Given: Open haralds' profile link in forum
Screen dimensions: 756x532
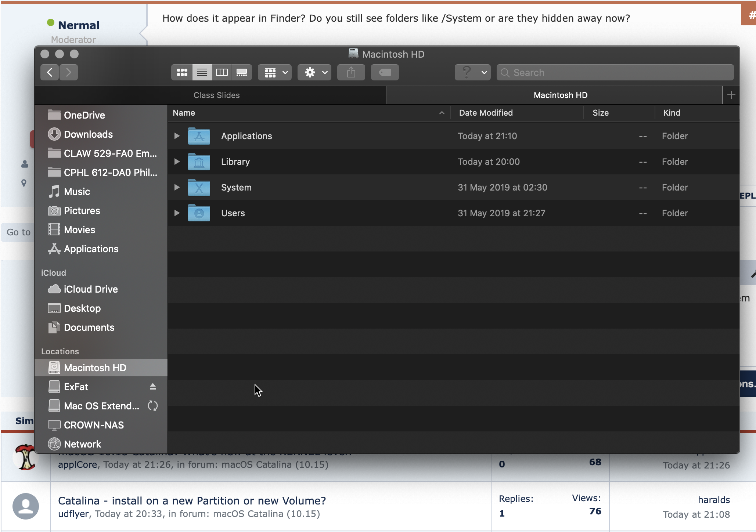Looking at the screenshot, I should 714,500.
